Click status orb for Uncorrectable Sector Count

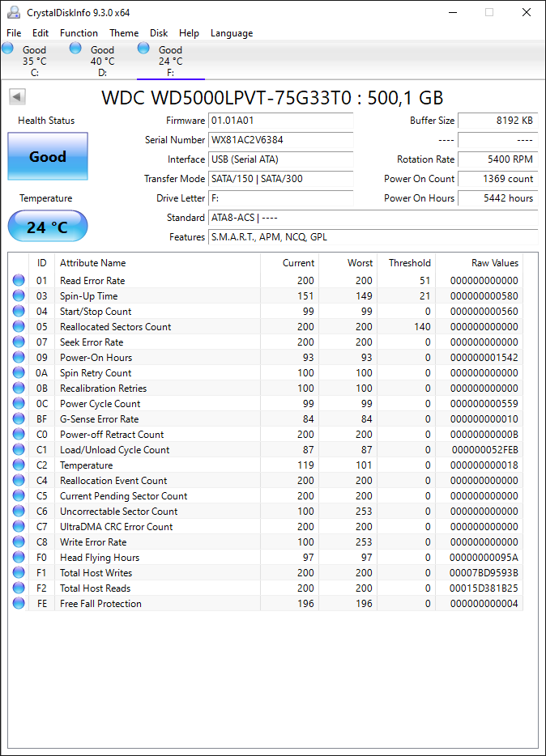[x=19, y=511]
